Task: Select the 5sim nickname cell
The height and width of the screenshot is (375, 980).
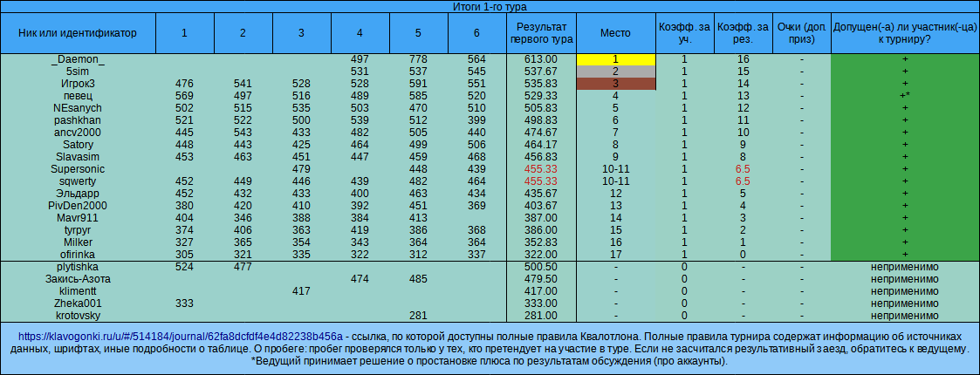Action: 78,72
